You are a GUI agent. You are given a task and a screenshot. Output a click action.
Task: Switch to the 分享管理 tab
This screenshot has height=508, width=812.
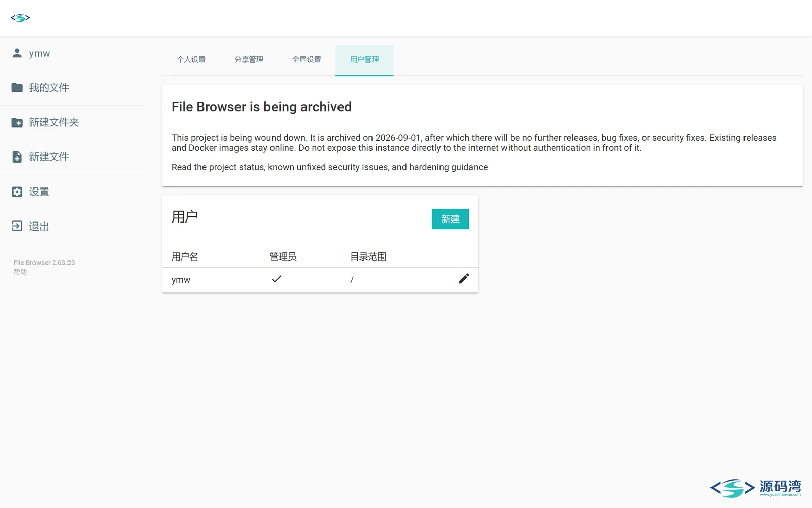249,60
